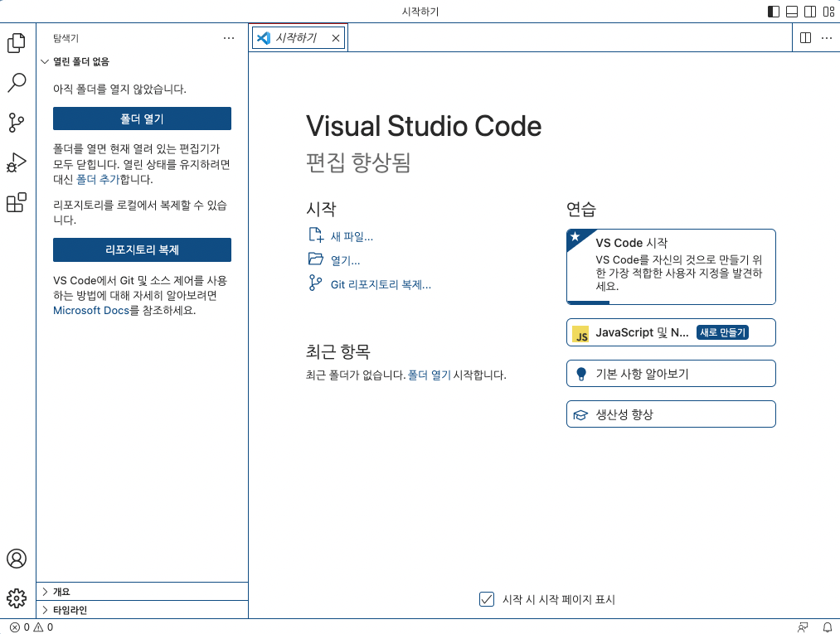Open the Search view icon
This screenshot has width=840, height=634.
(x=17, y=83)
